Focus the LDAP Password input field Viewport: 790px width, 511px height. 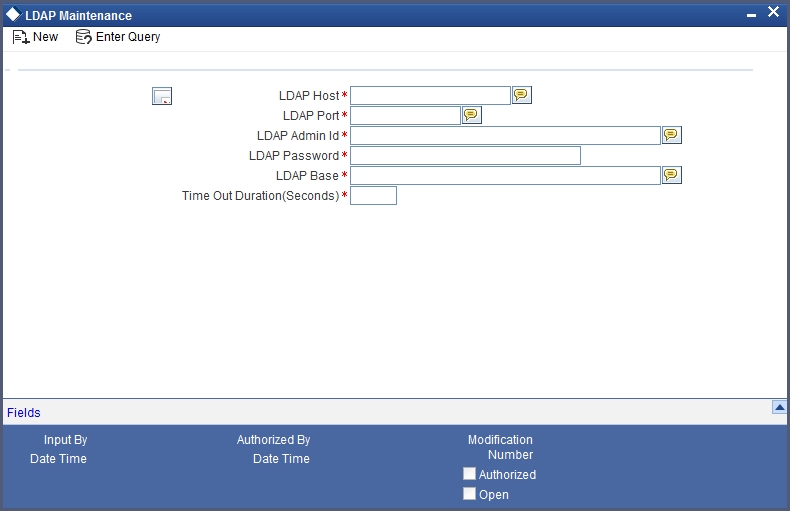(465, 156)
